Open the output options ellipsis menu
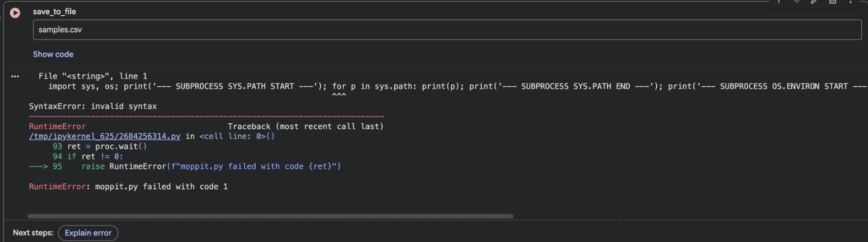Viewport: 868px width, 242px height. 15,77
